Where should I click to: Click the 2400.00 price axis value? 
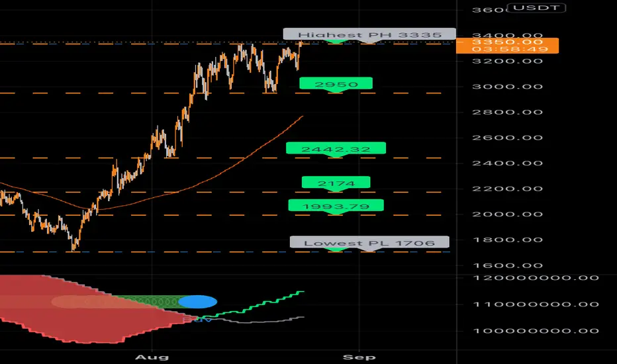point(507,163)
